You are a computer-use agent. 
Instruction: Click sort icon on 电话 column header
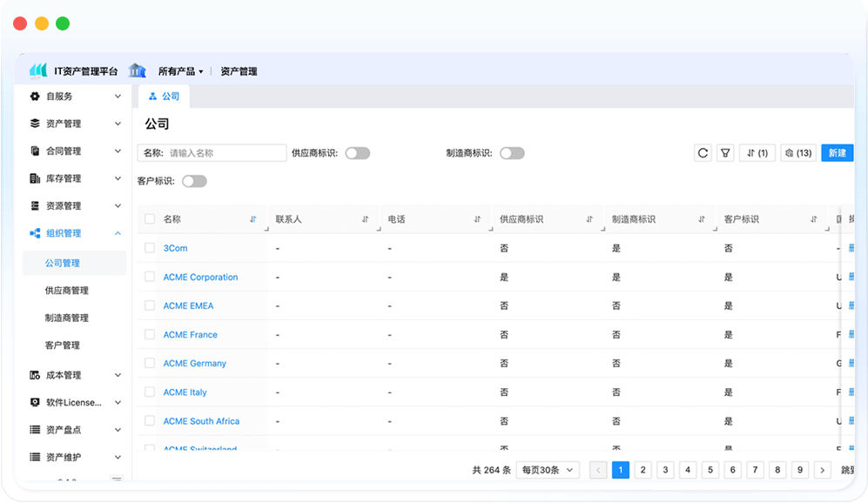pyautogui.click(x=478, y=219)
